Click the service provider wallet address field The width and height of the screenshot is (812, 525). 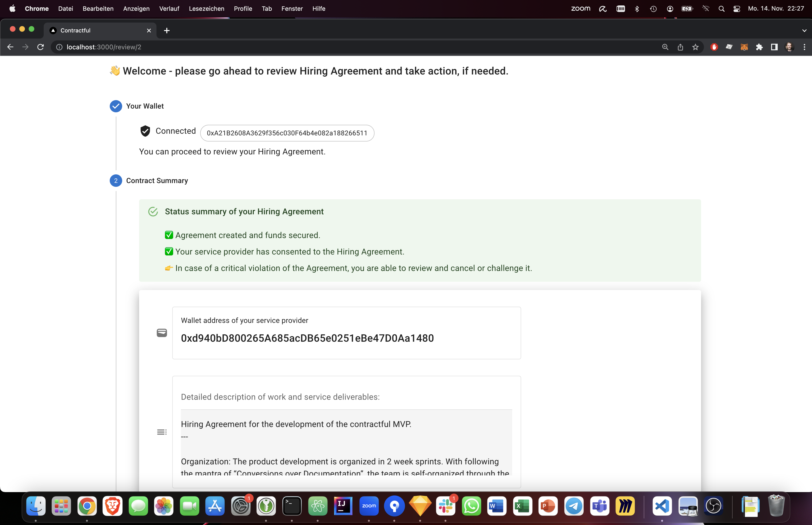click(x=346, y=333)
